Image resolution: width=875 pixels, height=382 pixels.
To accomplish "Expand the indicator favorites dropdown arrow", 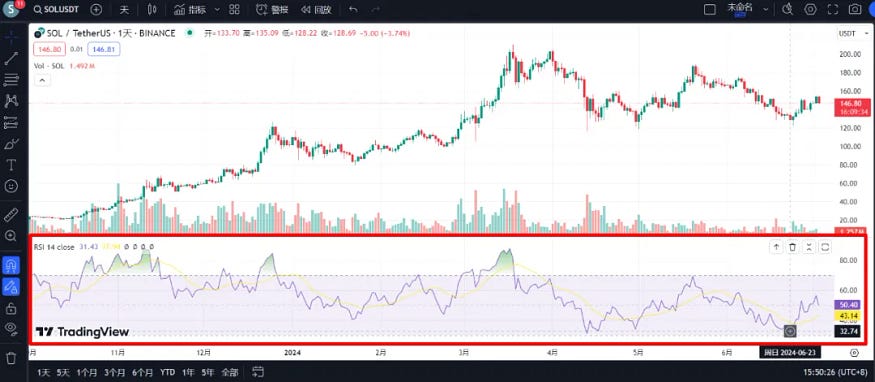I will pyautogui.click(x=217, y=9).
